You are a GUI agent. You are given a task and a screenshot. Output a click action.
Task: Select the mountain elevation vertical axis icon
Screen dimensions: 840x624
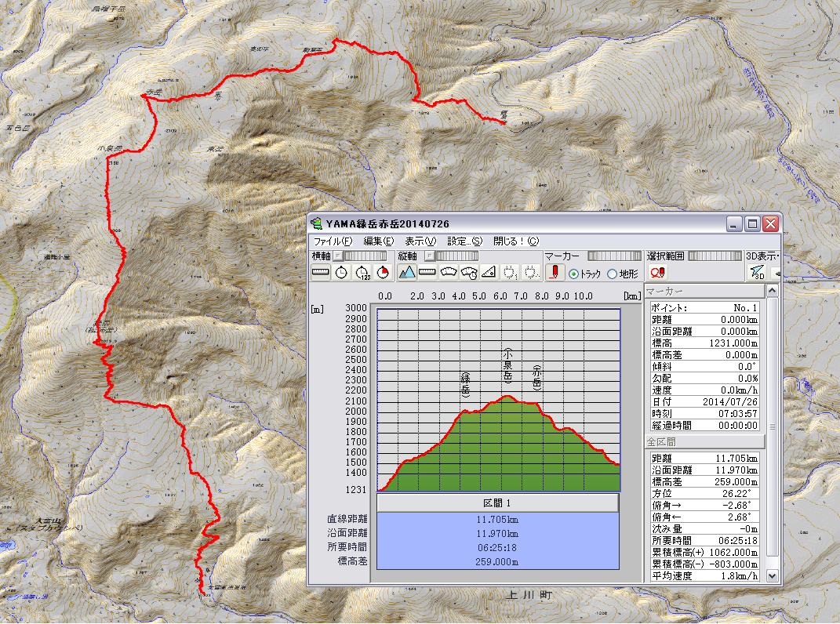click(x=406, y=273)
